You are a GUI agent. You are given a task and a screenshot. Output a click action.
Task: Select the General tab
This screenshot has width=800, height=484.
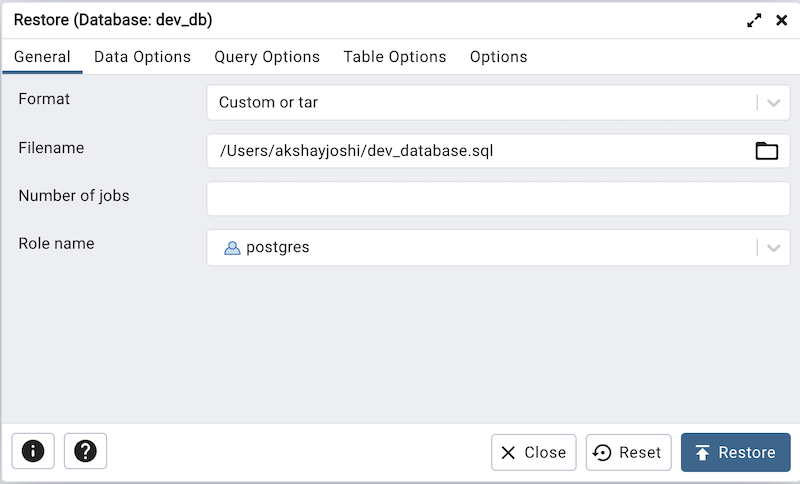tap(42, 57)
